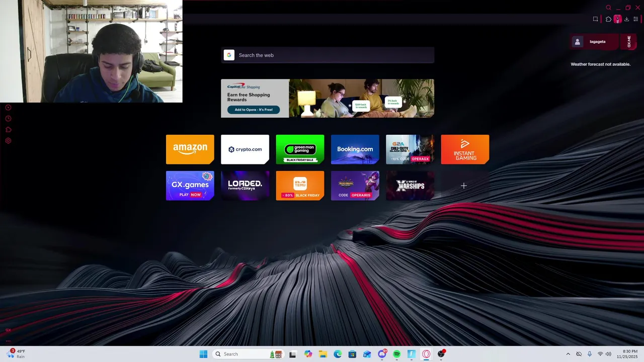Viewport: 644px width, 362px height.
Task: Launch Copilot from the taskbar
Action: (x=308, y=354)
